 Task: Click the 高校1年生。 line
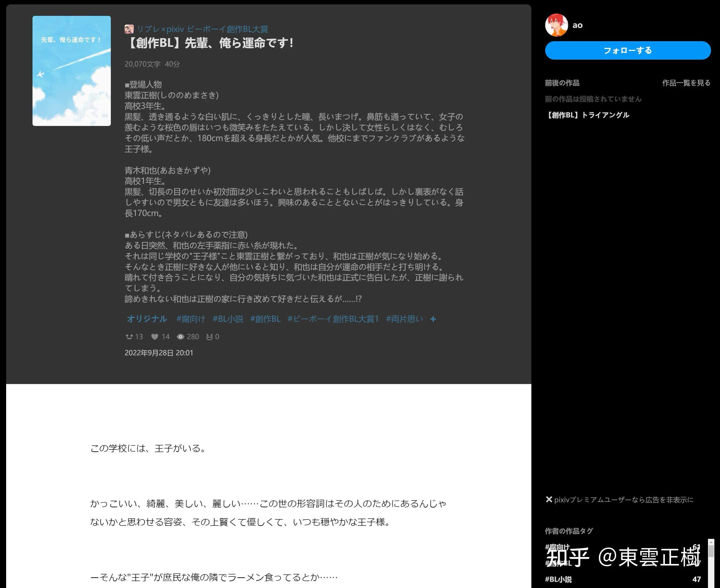146,181
